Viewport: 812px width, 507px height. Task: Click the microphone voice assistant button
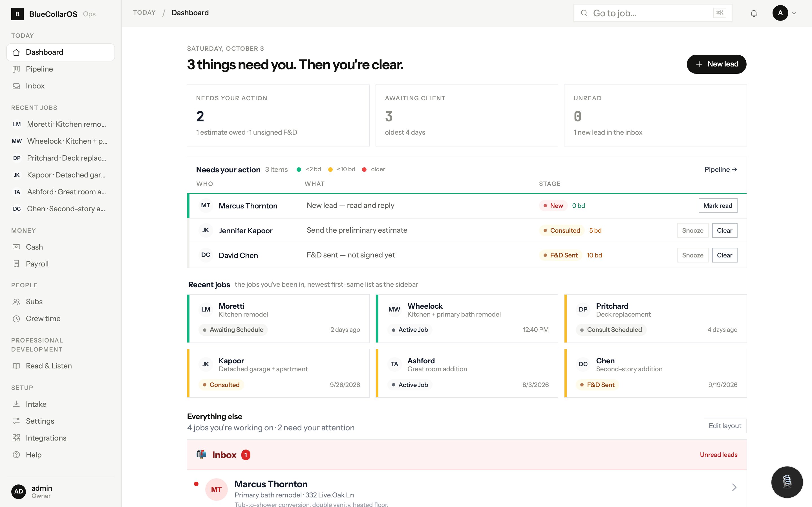pyautogui.click(x=787, y=482)
